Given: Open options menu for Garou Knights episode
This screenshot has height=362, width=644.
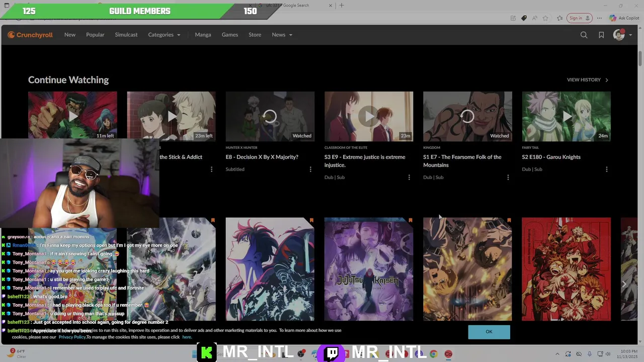Looking at the screenshot, I should pos(606,169).
